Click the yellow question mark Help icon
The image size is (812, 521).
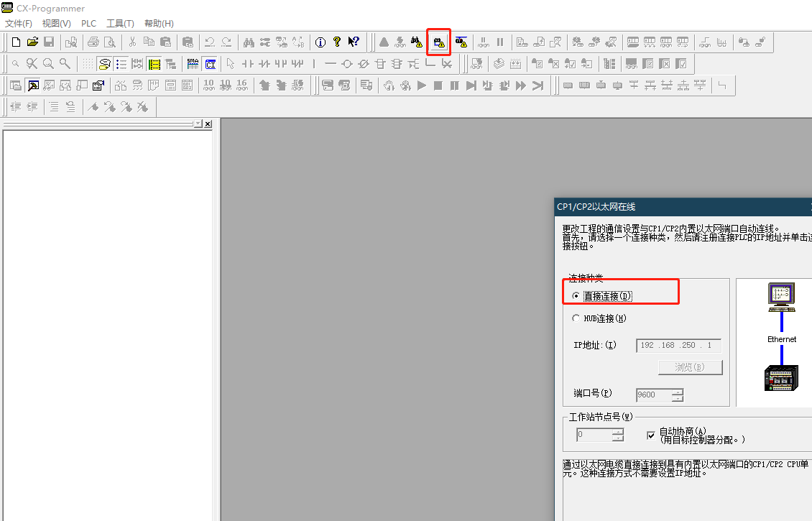[x=337, y=42]
